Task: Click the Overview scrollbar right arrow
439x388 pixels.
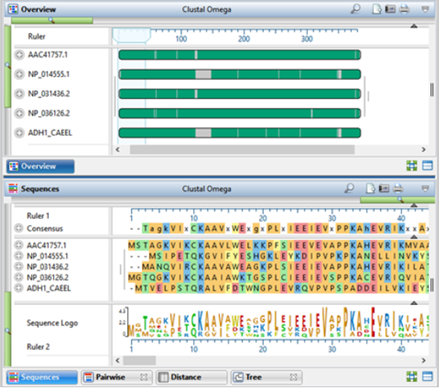Action: click(424, 150)
